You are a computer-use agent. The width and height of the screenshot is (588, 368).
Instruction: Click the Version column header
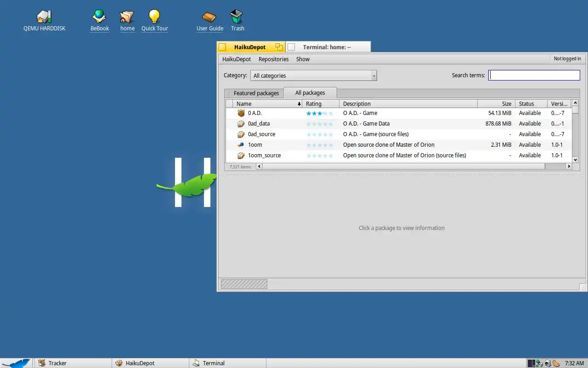pos(560,104)
